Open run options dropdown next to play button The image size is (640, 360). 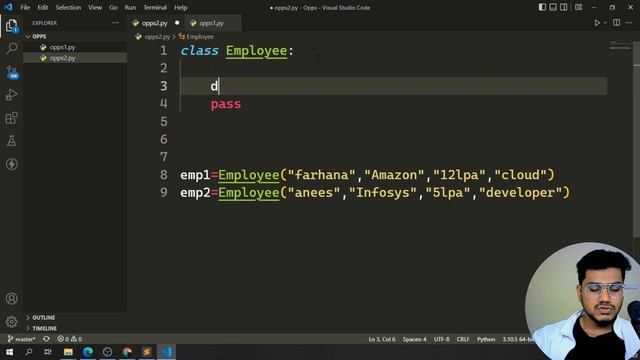pyautogui.click(x=605, y=23)
